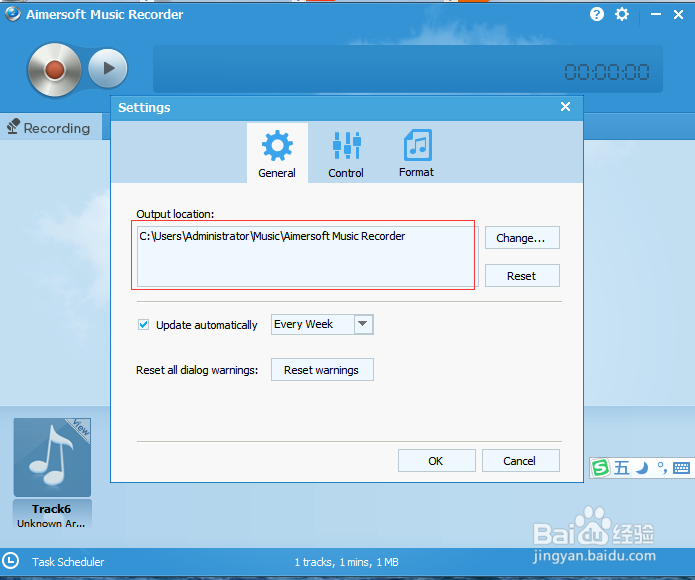Confirm settings with OK
The image size is (695, 580).
coord(437,461)
